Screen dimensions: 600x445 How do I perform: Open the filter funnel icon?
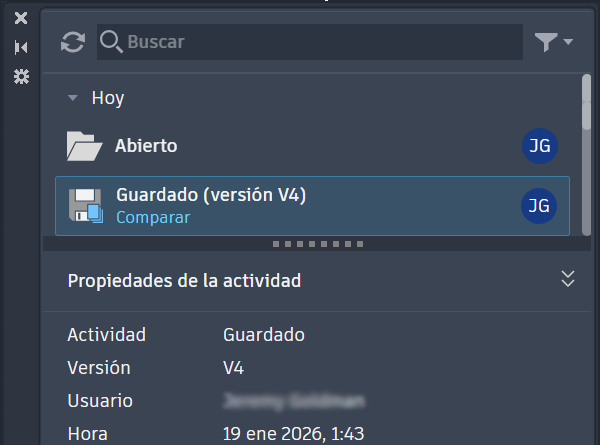click(x=546, y=42)
